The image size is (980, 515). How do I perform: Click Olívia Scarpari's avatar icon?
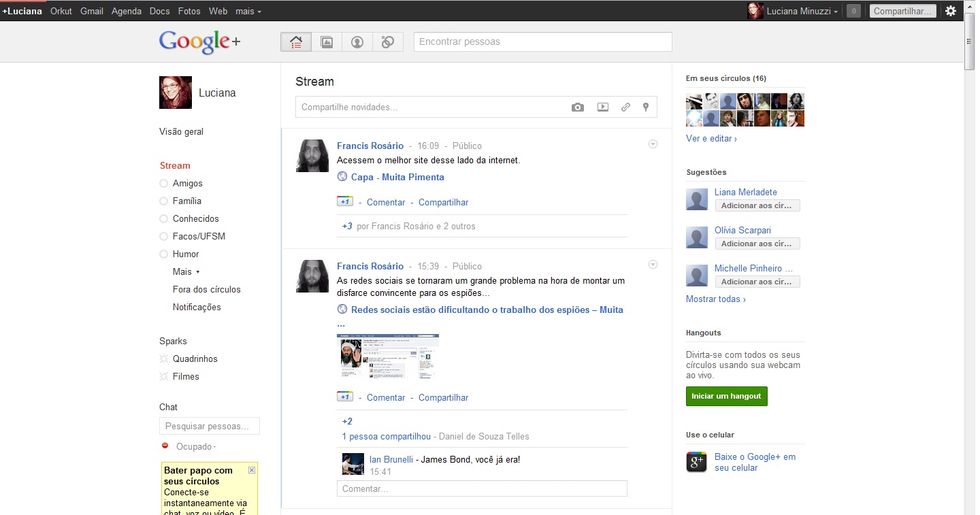(x=697, y=237)
